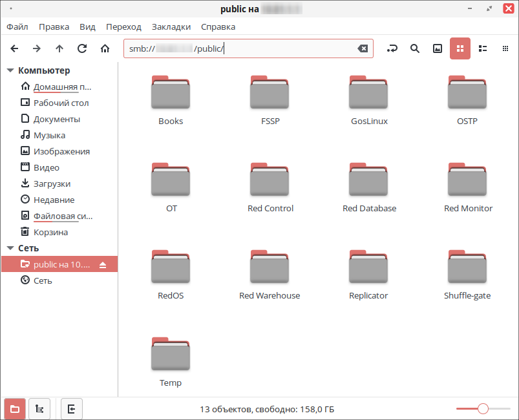Show places in the sidebar
This screenshot has width=519, height=420.
point(15,409)
